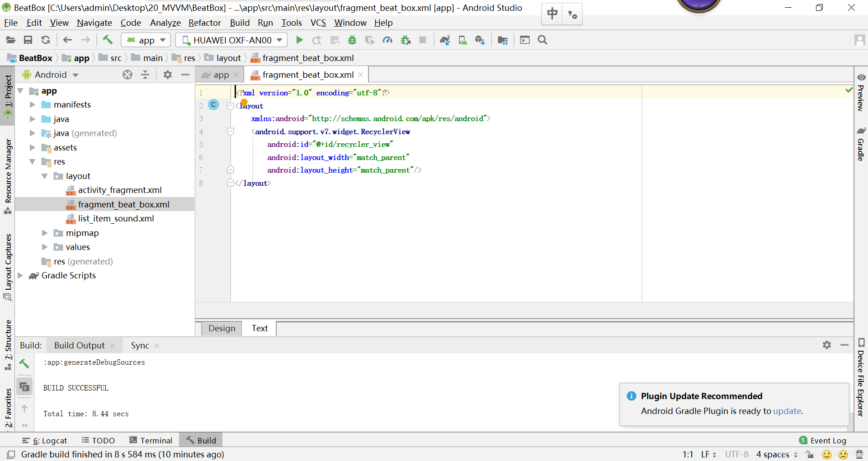Toggle the Structure side tab
This screenshot has height=461, width=868.
[8, 344]
